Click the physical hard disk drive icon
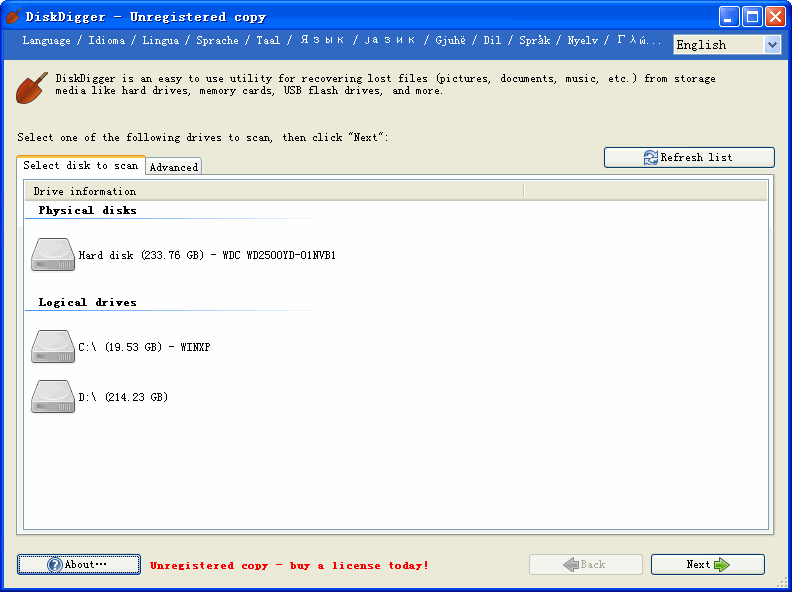 [53, 255]
